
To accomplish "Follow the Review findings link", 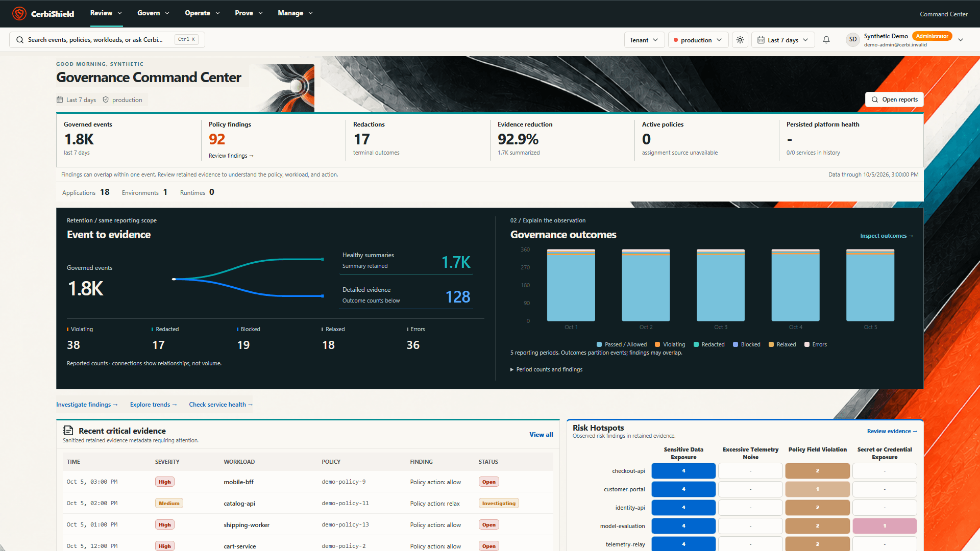I will (231, 156).
